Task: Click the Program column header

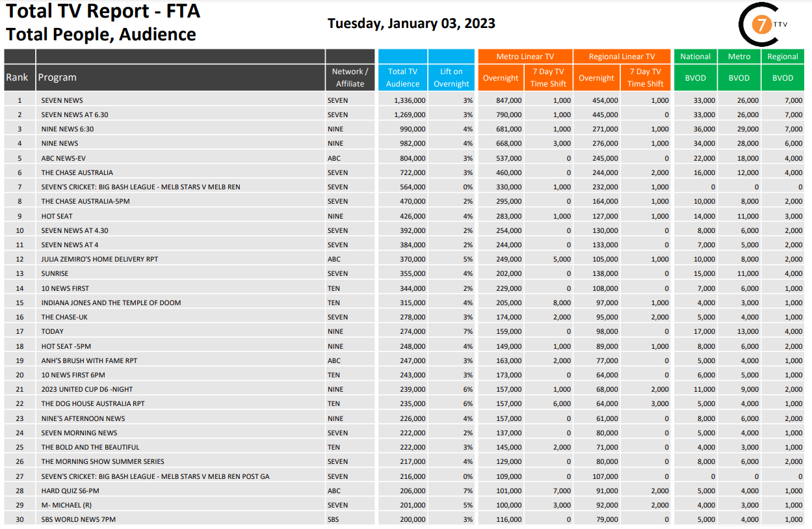Action: 57,77
